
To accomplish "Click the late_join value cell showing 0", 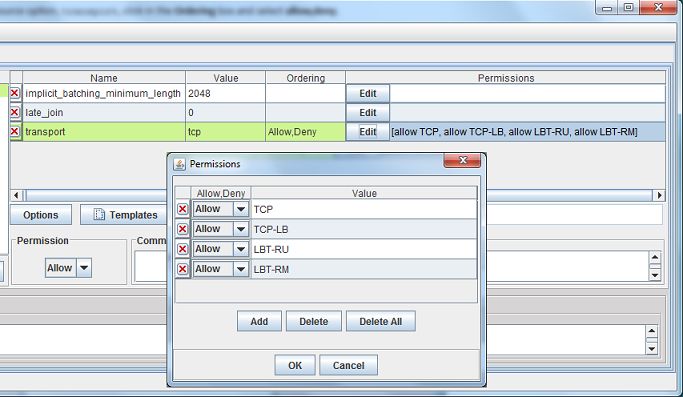I will click(226, 112).
